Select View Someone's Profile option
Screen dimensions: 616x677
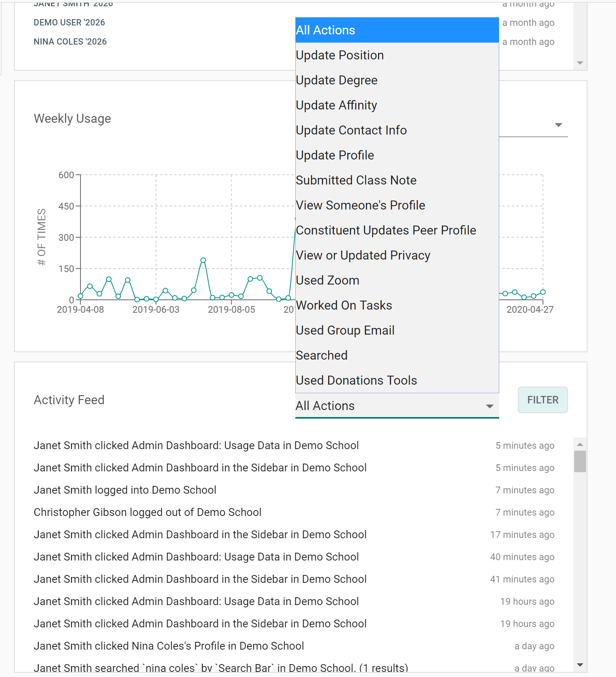tap(360, 205)
